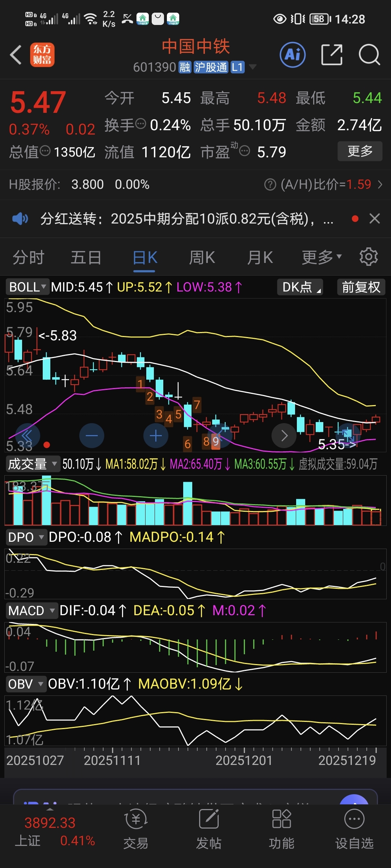
Task: Switch to the 周K weekly tab
Action: point(202,258)
